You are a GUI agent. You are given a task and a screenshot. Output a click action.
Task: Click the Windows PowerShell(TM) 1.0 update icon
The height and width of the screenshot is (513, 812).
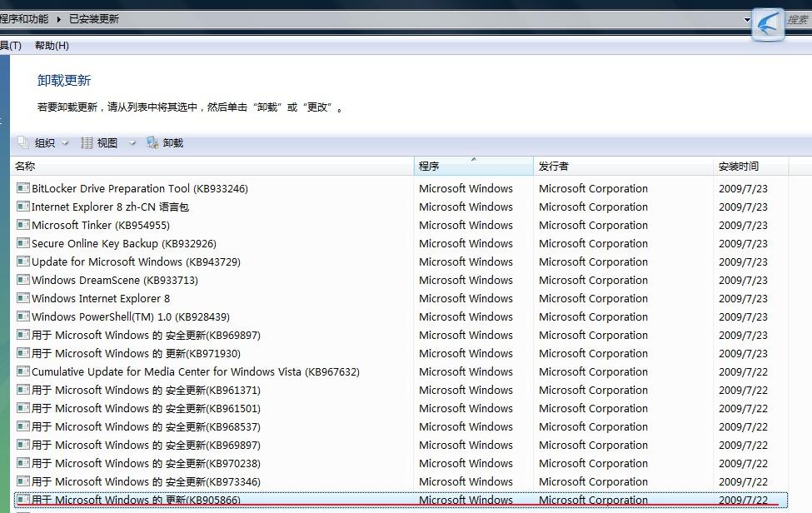22,316
